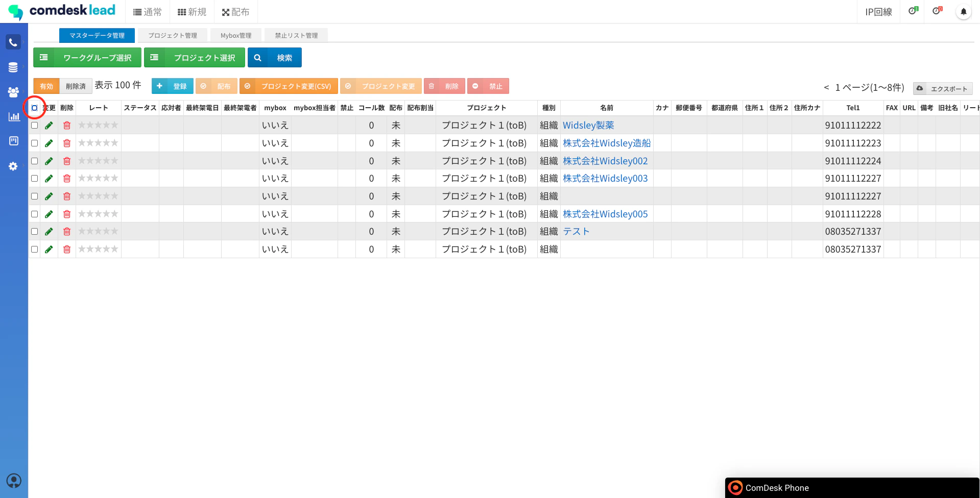Open the Widsley製薬 name link
Viewport: 980px width, 498px height.
pos(588,126)
